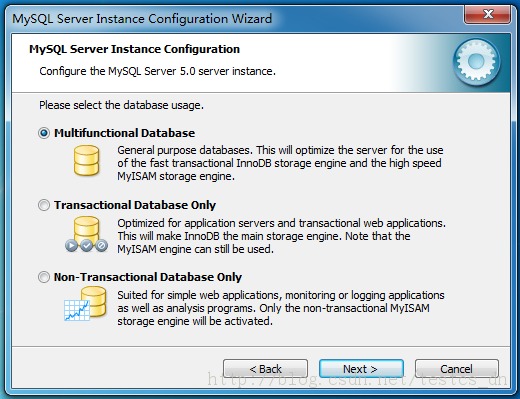Viewport: 520px width, 399px height.
Task: Click the play circle on the transactional icon
Action: click(x=71, y=246)
